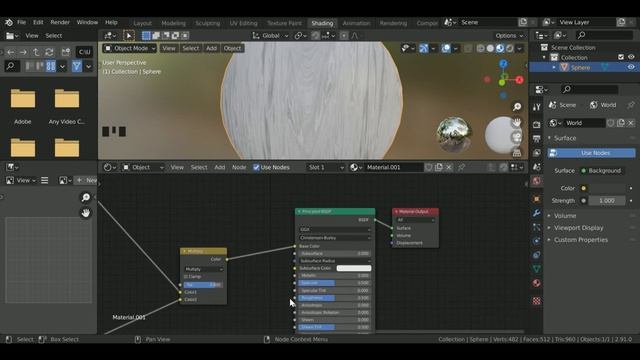Screen dimensions: 640x360
Task: Collapse the Surface panel
Action: pyautogui.click(x=565, y=138)
